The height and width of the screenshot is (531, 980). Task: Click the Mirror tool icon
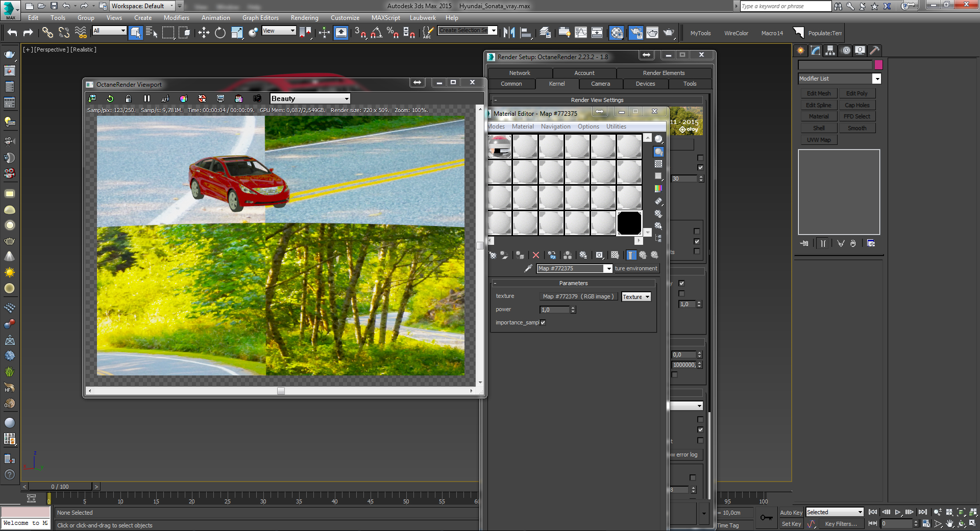pyautogui.click(x=509, y=33)
